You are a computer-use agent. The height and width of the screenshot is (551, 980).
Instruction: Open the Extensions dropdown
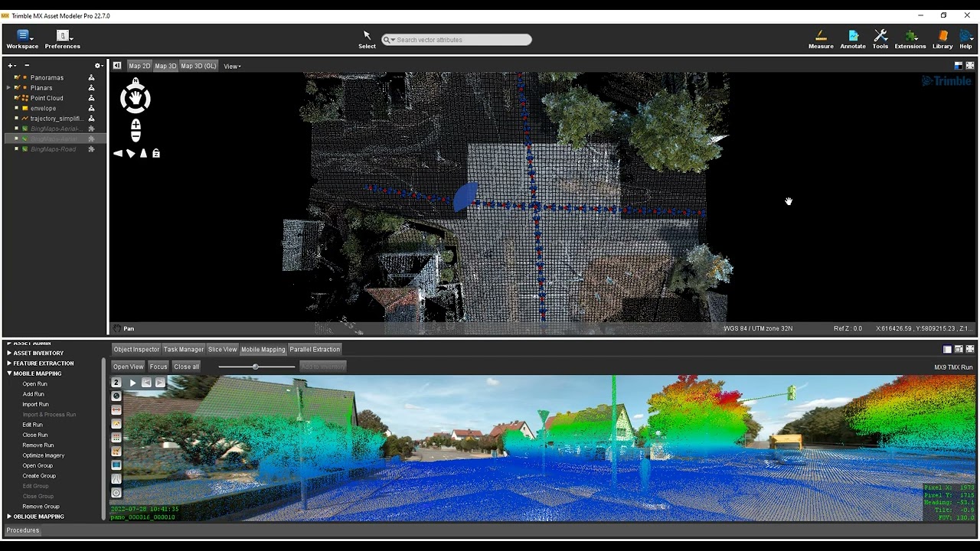[x=910, y=40]
